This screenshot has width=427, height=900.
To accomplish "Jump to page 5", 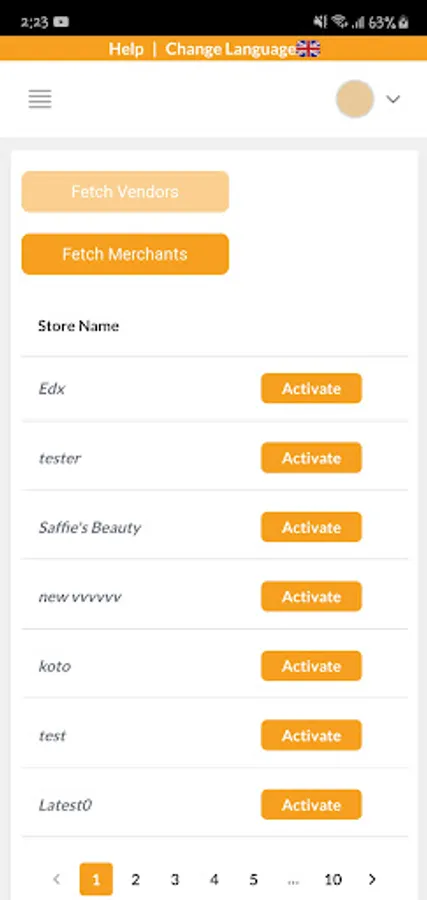I will [254, 879].
